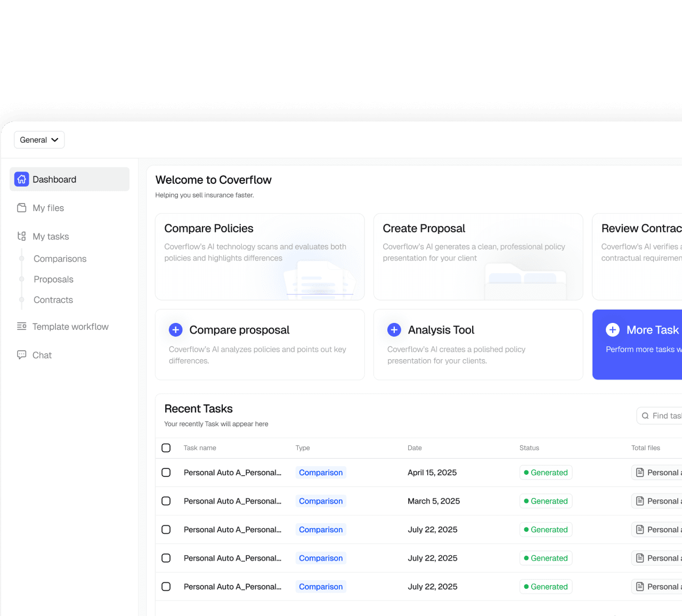
Task: Click the Recent Tasks heading
Action: [x=198, y=409]
